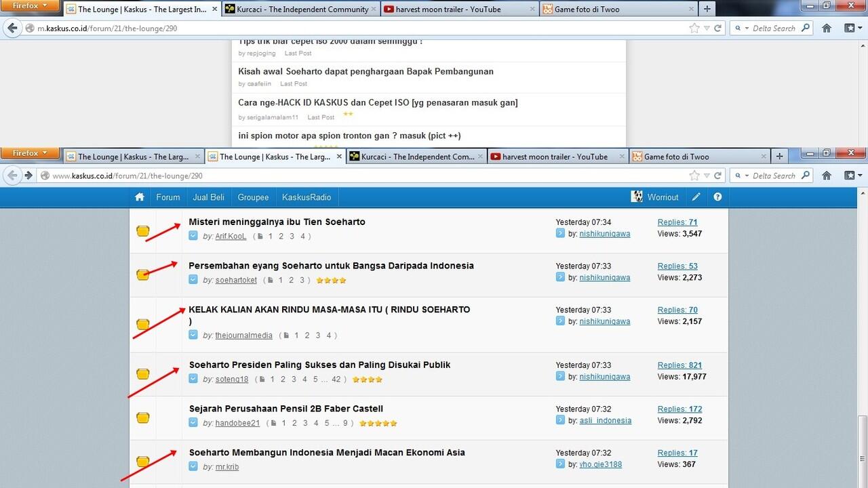Switch to harvest moon trailer tab in lower window

coord(557,157)
